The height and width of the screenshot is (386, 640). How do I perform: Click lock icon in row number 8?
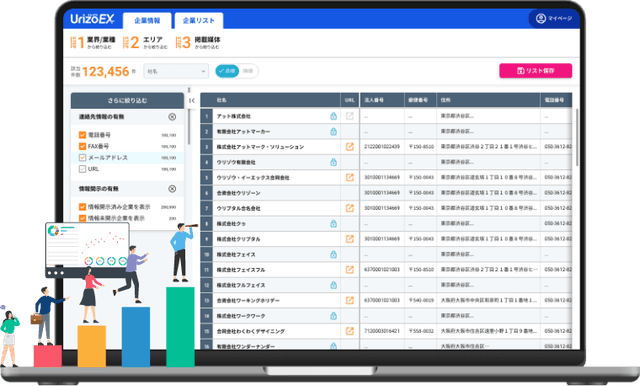coord(333,224)
